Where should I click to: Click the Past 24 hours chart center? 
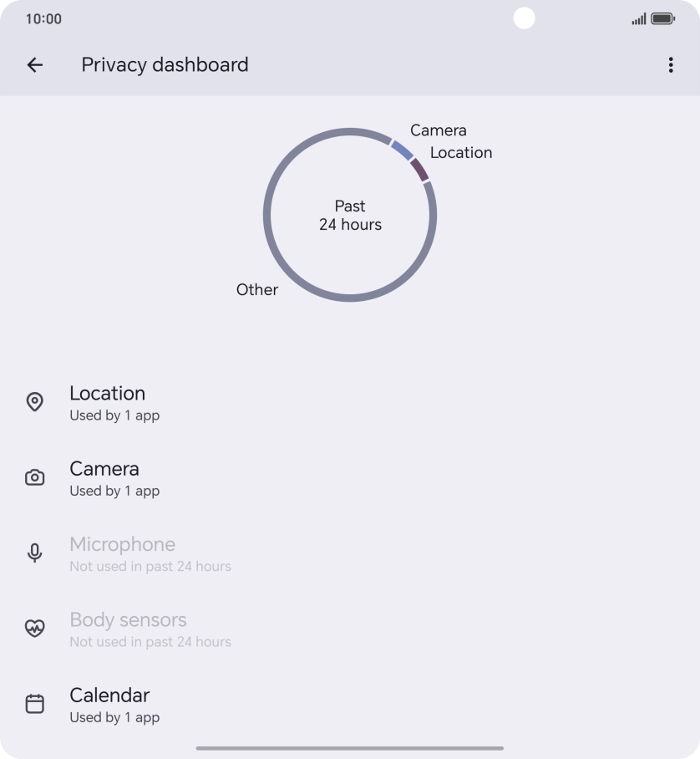point(350,216)
